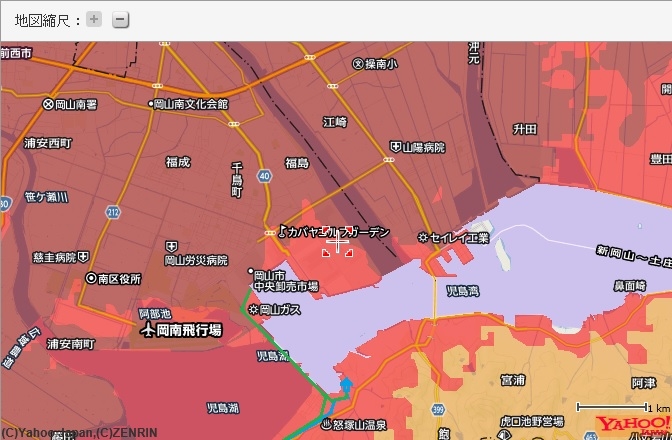Click the Yahoo! Japan logo

(633, 425)
